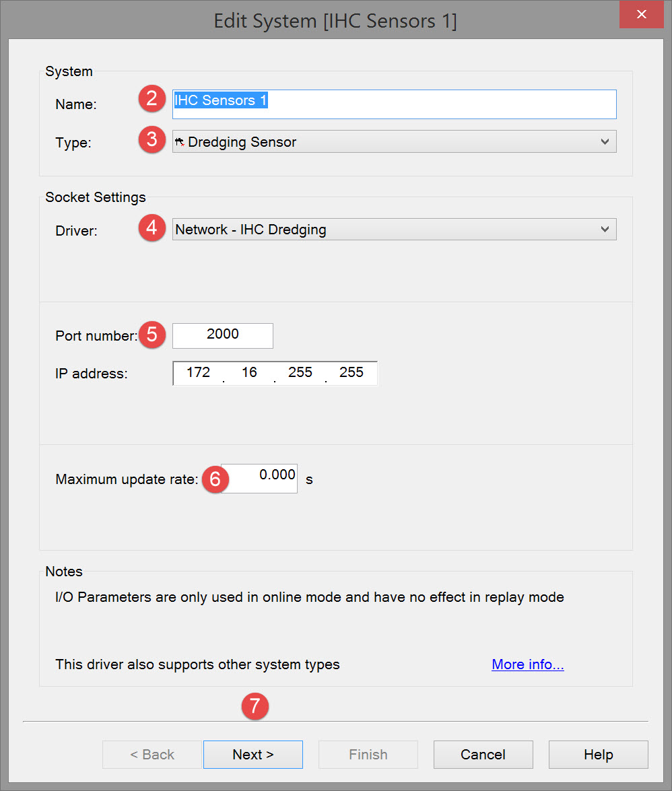Follow the More info link
The image size is (672, 791).
pyautogui.click(x=527, y=665)
